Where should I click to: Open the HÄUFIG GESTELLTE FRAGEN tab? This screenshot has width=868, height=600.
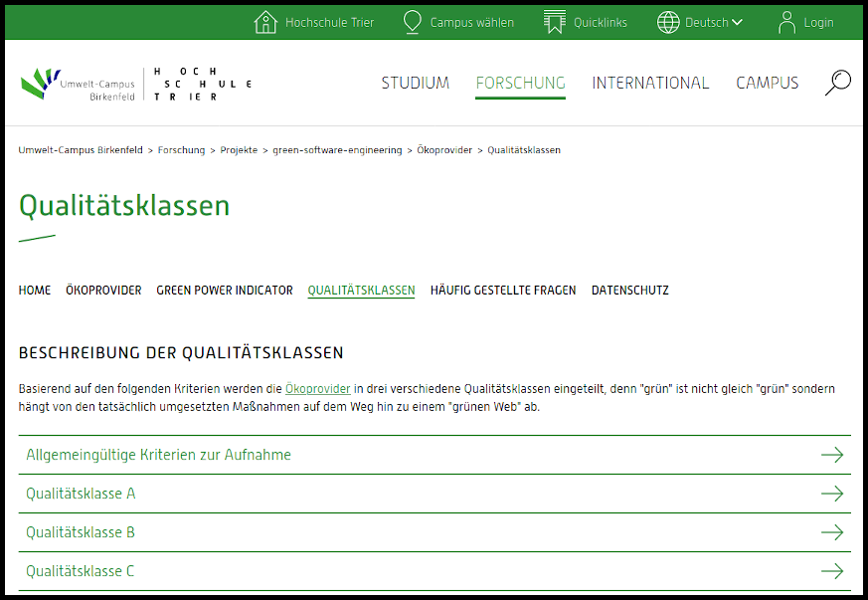coord(502,291)
